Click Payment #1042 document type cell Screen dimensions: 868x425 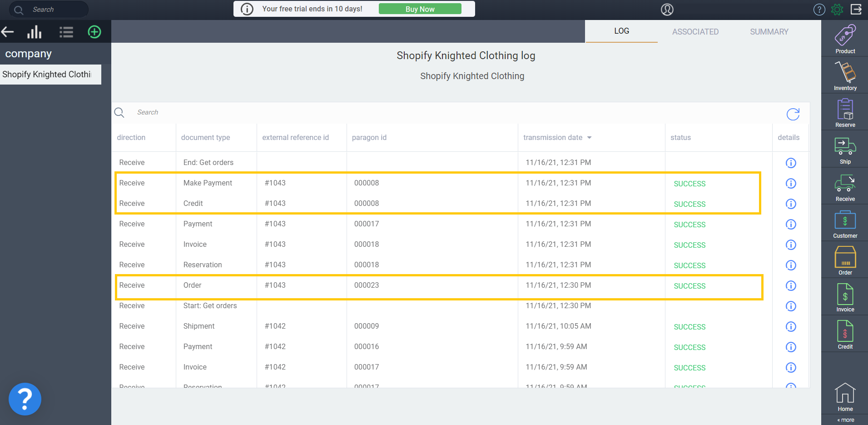[x=198, y=346]
